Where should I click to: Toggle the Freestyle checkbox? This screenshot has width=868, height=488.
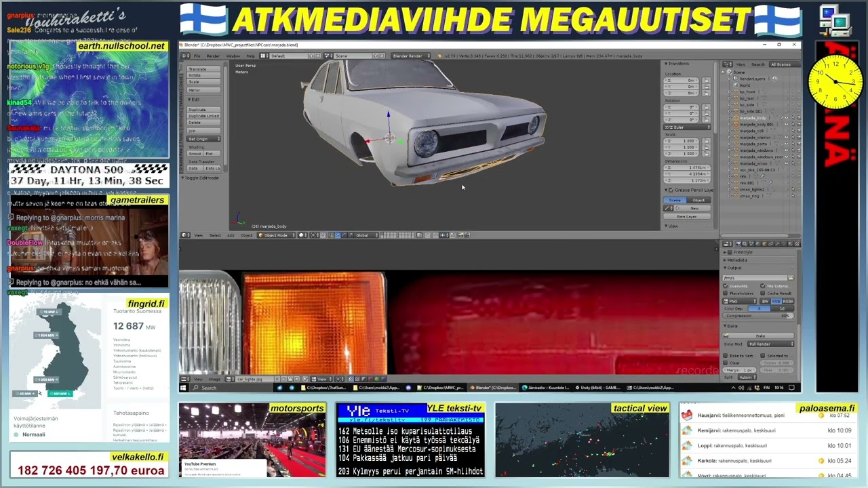click(x=729, y=252)
